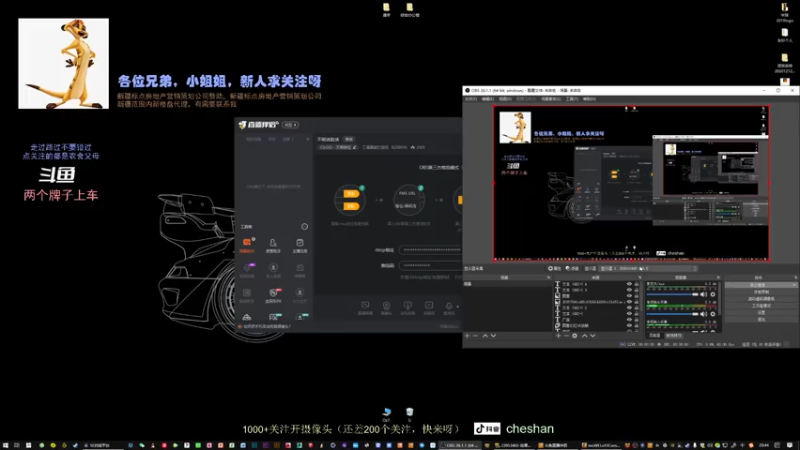Open source properties gear in OBS toolbar
The width and height of the screenshot is (800, 450).
[555, 268]
